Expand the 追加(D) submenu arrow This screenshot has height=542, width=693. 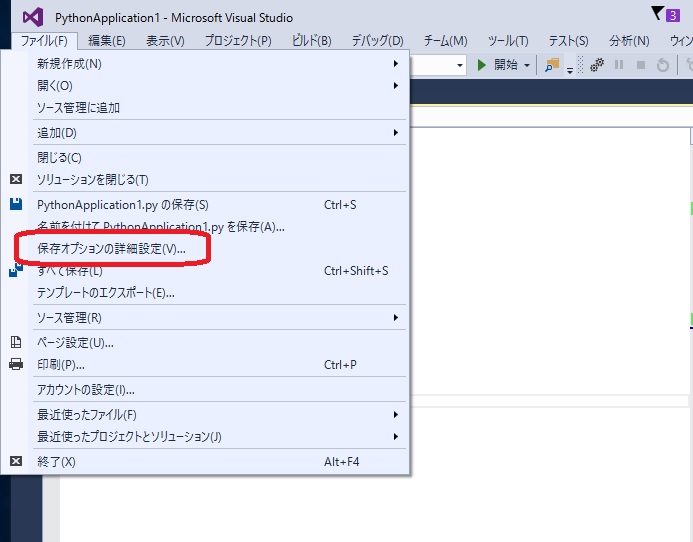tap(396, 133)
